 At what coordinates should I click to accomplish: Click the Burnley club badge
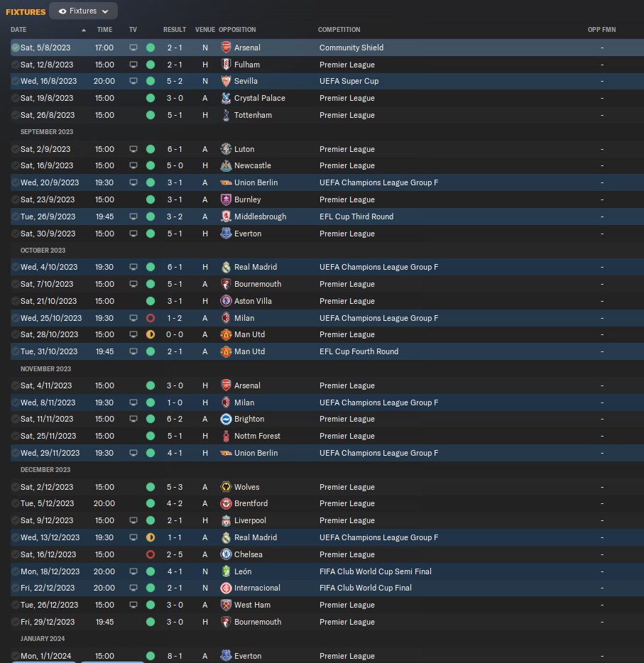coord(227,199)
